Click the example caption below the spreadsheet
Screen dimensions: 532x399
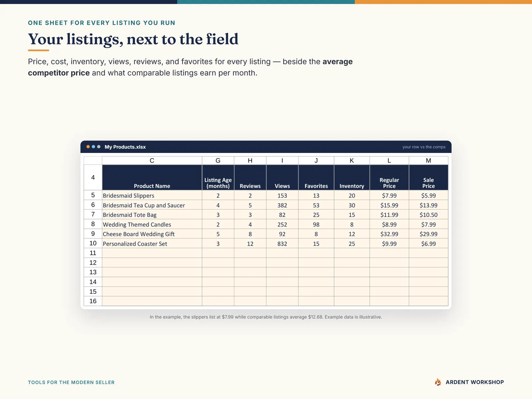click(x=266, y=317)
